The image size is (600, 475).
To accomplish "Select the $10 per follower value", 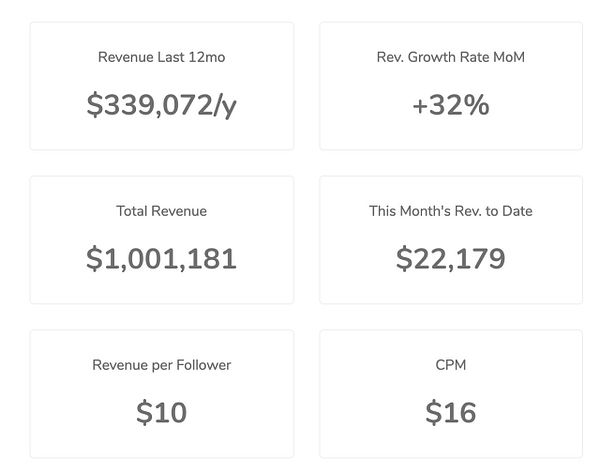I will (161, 412).
